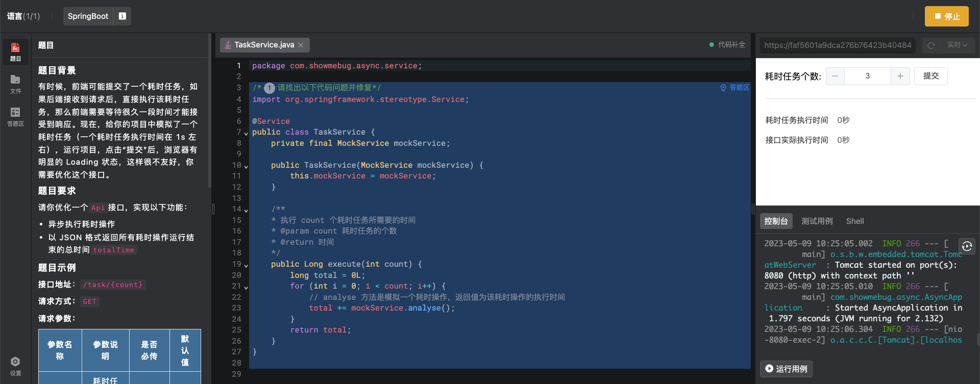The height and width of the screenshot is (384, 980).
Task: Place cursor on the package declaration line
Action: (337, 66)
